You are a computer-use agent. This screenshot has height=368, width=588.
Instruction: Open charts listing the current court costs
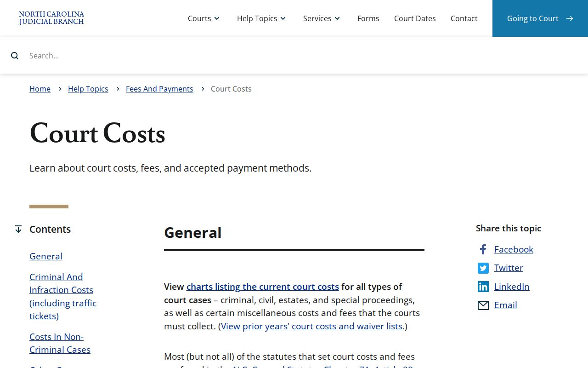263,287
